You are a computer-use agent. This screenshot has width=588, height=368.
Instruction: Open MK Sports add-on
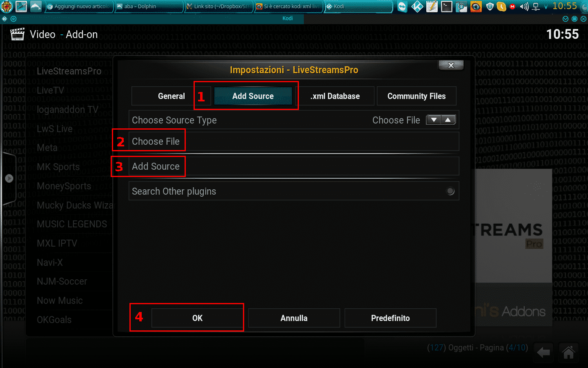[x=58, y=167]
